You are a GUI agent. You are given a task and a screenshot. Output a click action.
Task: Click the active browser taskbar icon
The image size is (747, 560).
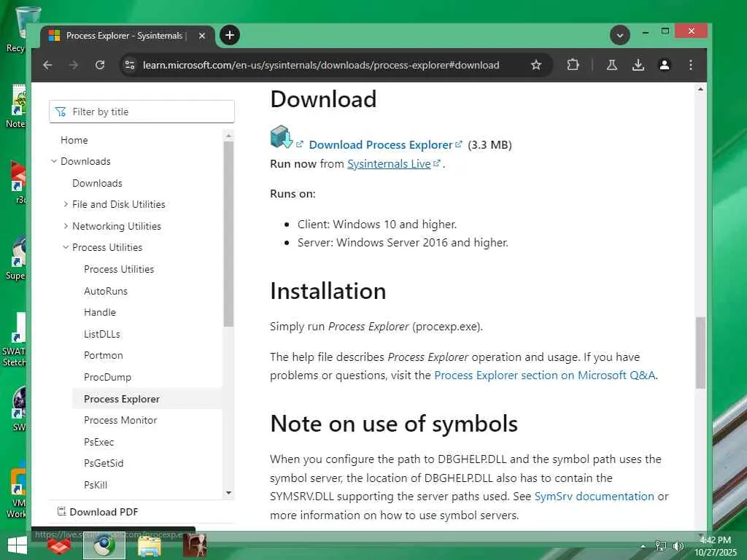coord(104,545)
